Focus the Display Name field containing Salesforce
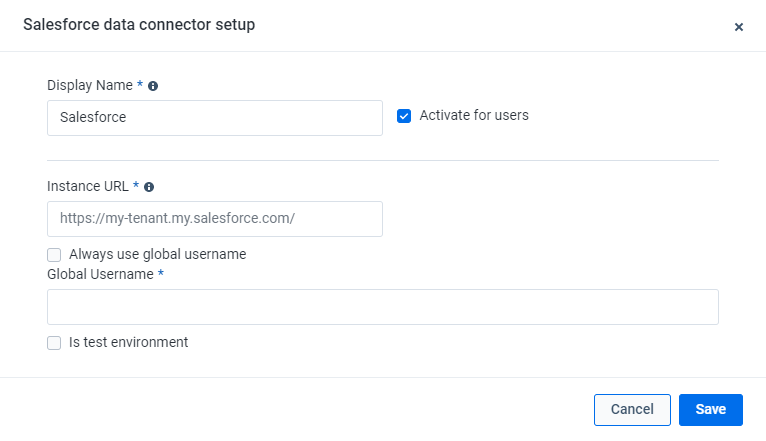The width and height of the screenshot is (766, 441). point(215,118)
